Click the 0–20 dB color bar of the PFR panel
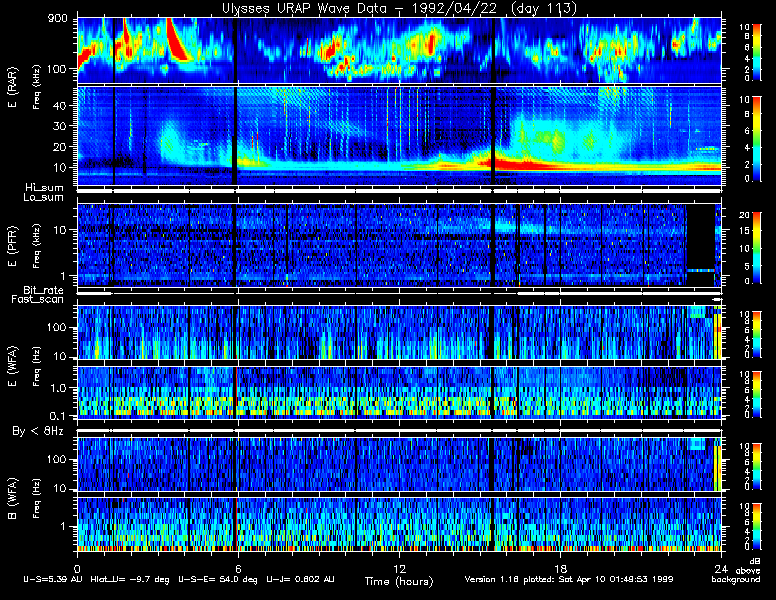776x600 pixels. [x=756, y=248]
